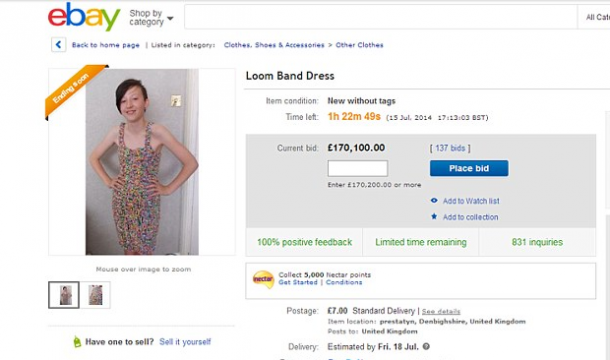Select the second dress thumbnail
Image resolution: width=610 pixels, height=360 pixels.
pyautogui.click(x=95, y=295)
